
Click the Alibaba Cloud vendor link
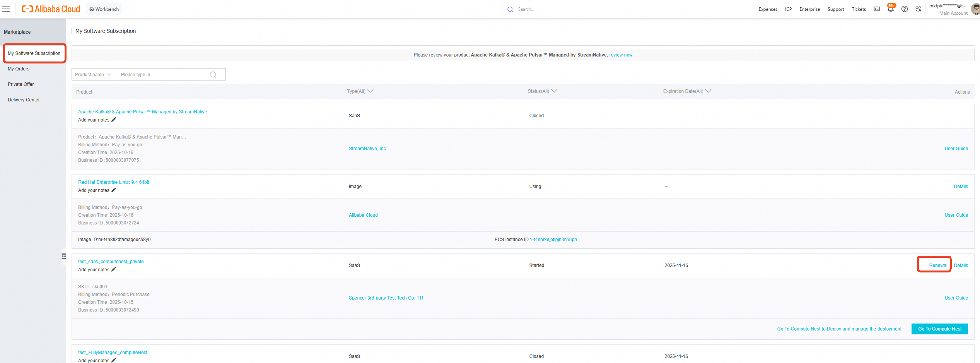pyautogui.click(x=363, y=215)
